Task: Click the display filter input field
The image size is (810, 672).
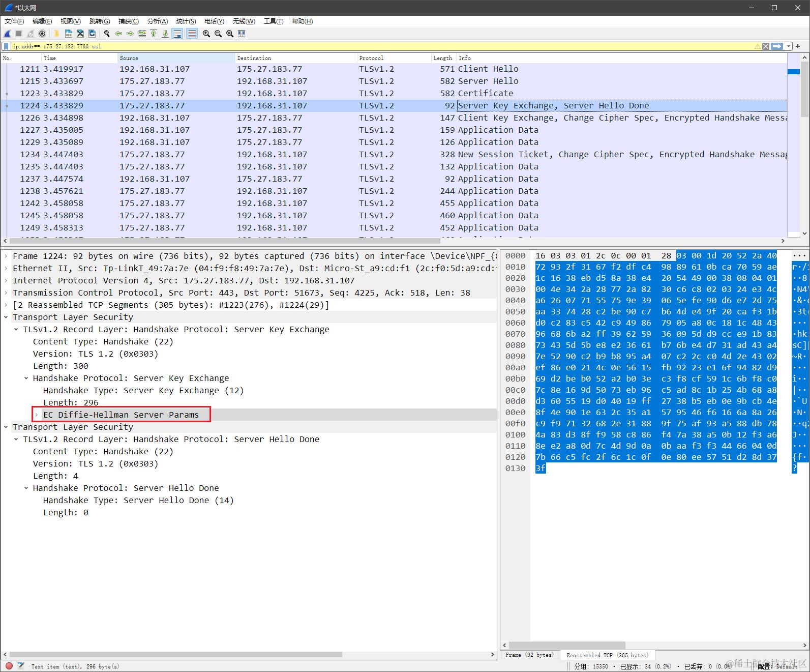Action: (381, 46)
